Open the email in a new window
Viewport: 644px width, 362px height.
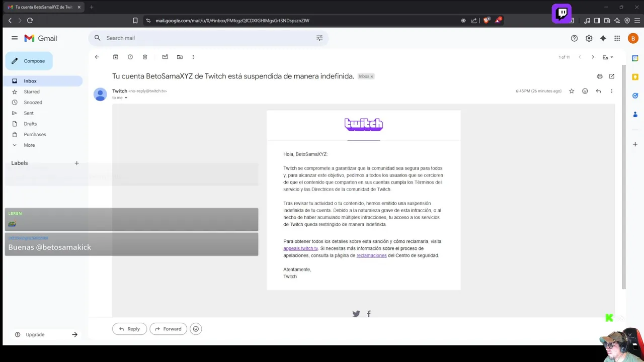pos(612,76)
